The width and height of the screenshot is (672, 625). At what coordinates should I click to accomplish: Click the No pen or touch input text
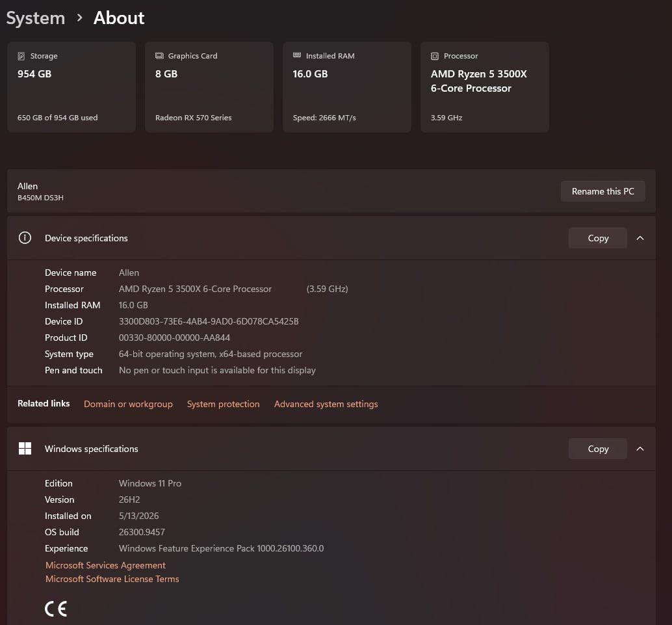217,370
